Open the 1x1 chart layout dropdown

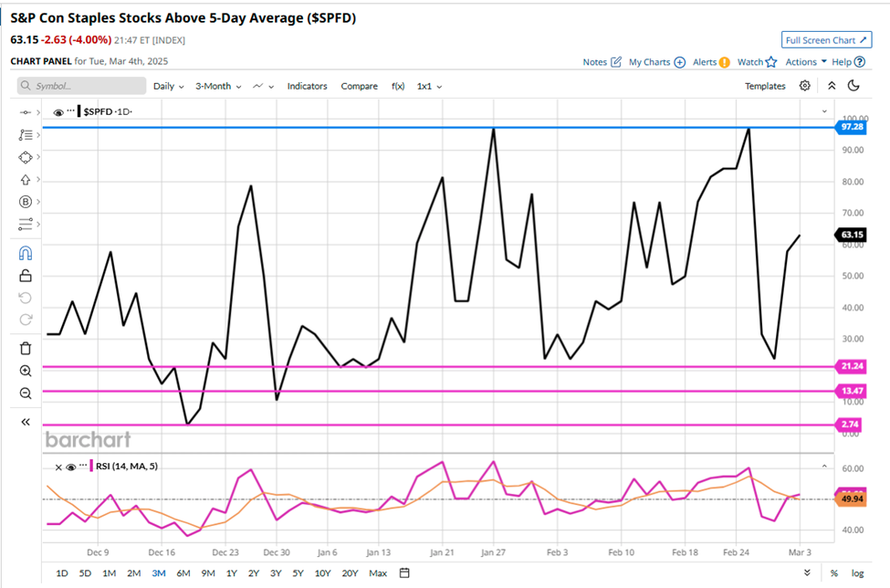(429, 86)
